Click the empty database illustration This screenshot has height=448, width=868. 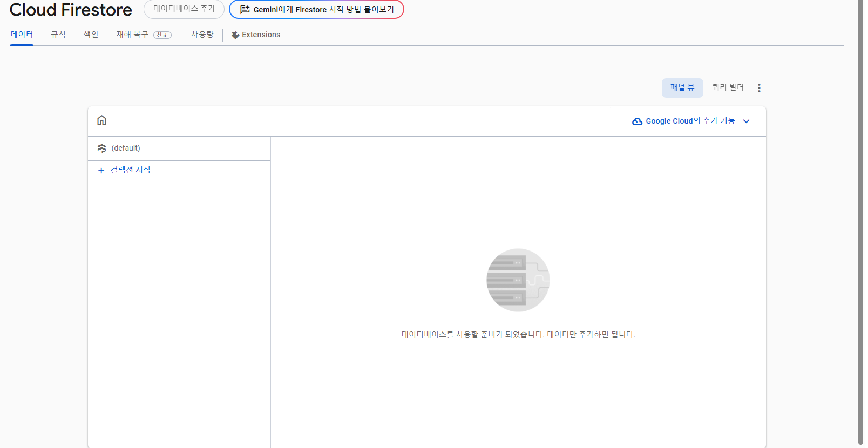(x=518, y=280)
